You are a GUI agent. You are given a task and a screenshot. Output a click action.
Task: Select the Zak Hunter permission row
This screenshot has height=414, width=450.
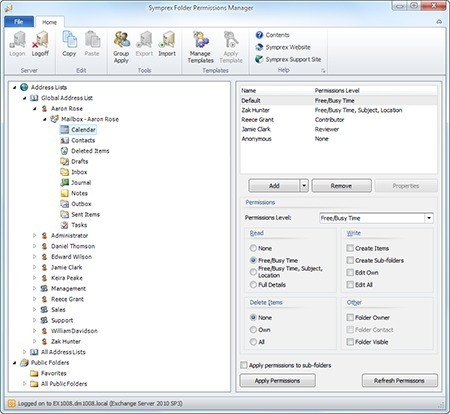[338, 110]
